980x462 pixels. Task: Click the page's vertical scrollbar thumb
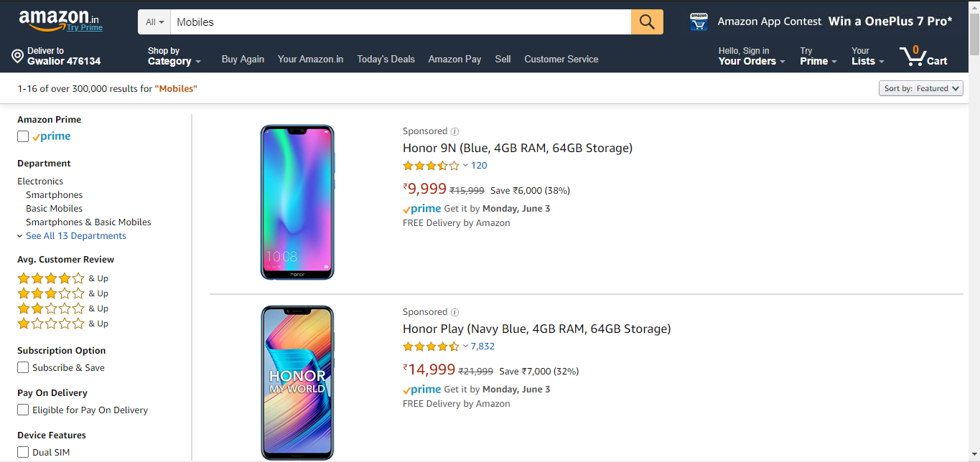pos(974,32)
